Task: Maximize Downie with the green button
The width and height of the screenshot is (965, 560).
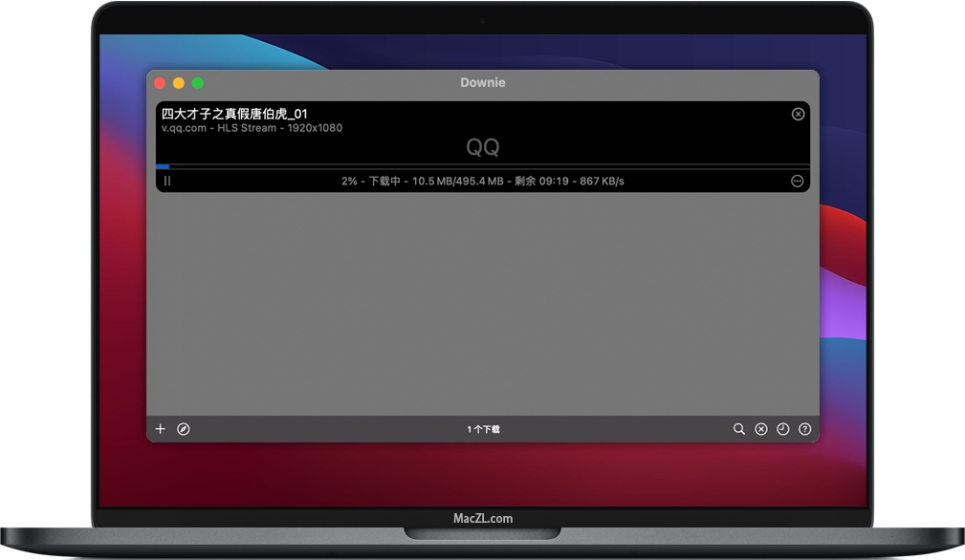Action: tap(198, 83)
